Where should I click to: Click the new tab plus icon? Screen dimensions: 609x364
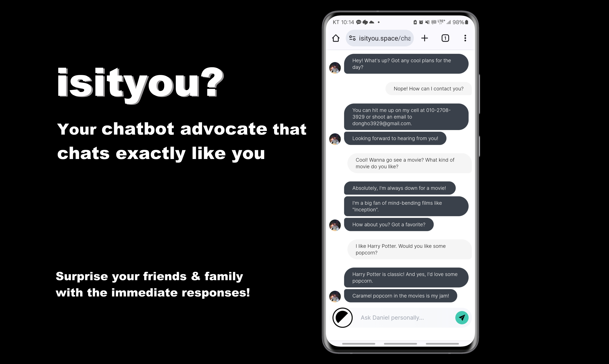pos(425,38)
